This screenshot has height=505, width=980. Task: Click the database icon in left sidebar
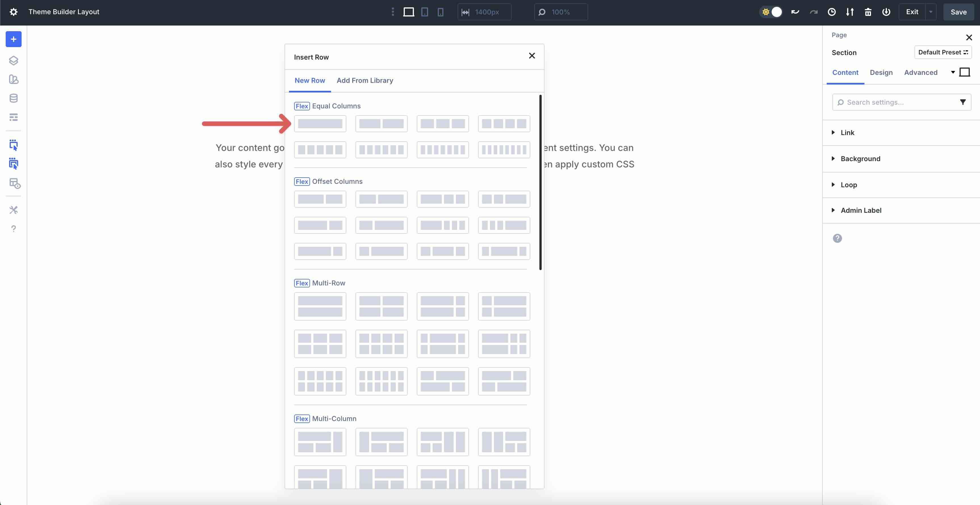[13, 98]
